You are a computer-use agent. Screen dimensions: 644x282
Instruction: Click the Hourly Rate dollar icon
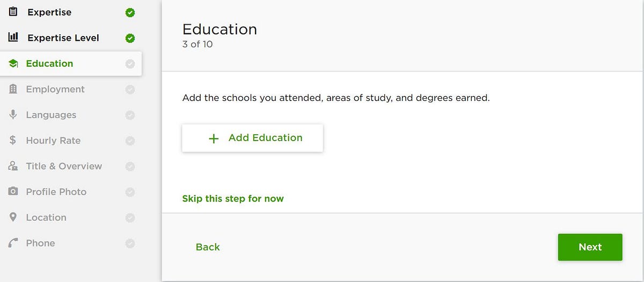coord(13,141)
